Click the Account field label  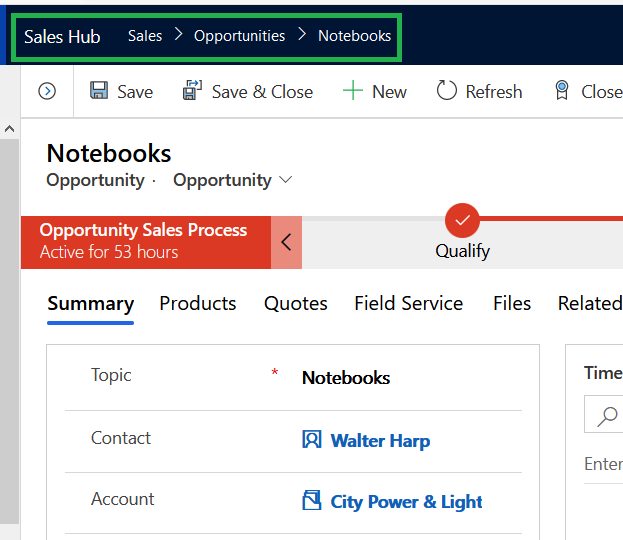[122, 499]
